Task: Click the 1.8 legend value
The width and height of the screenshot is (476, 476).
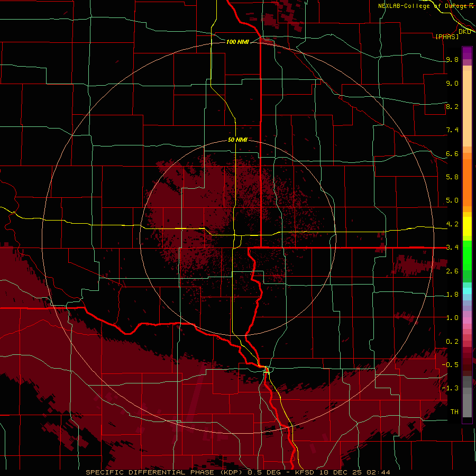Action: click(x=452, y=295)
